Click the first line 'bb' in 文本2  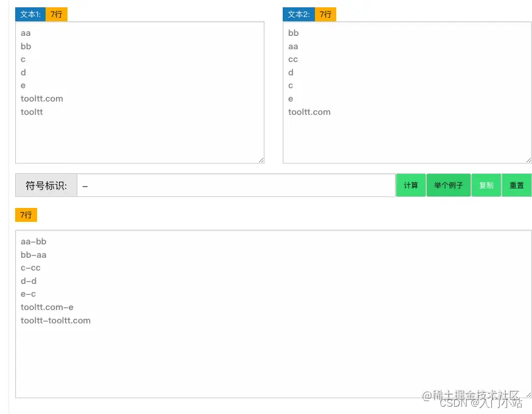[x=293, y=33]
